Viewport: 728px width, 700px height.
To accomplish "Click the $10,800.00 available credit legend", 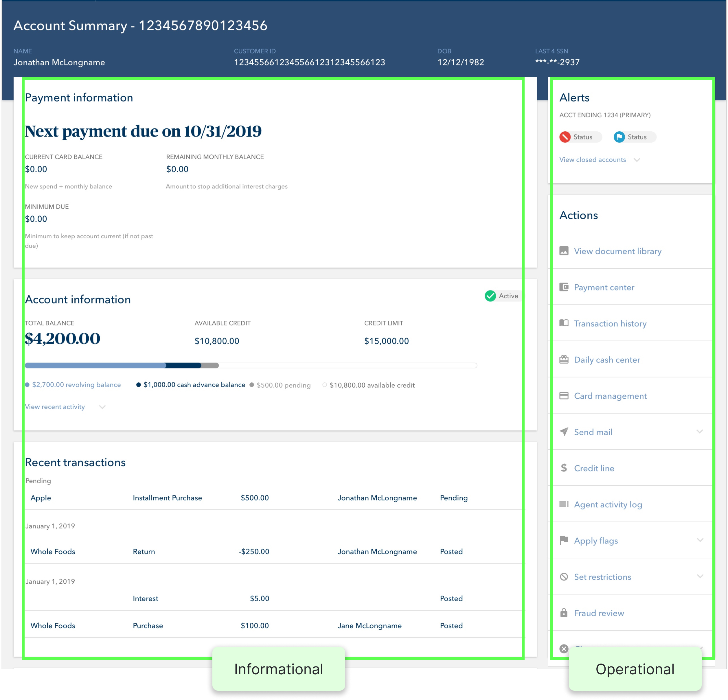I will click(x=368, y=385).
